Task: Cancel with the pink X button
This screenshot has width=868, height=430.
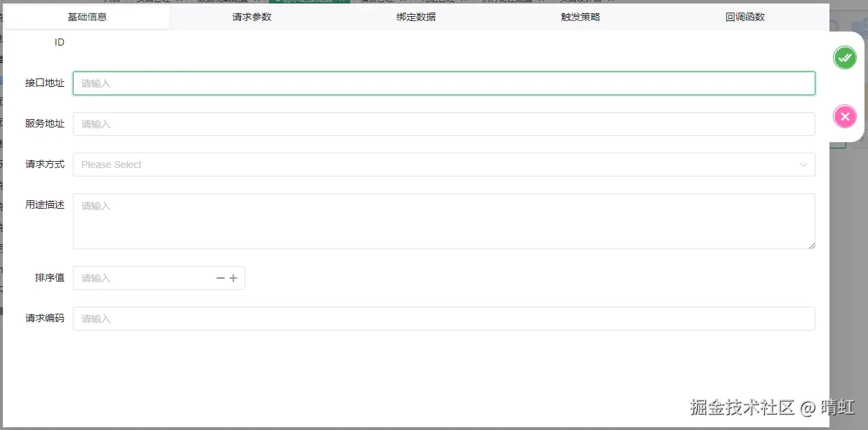Action: (845, 116)
